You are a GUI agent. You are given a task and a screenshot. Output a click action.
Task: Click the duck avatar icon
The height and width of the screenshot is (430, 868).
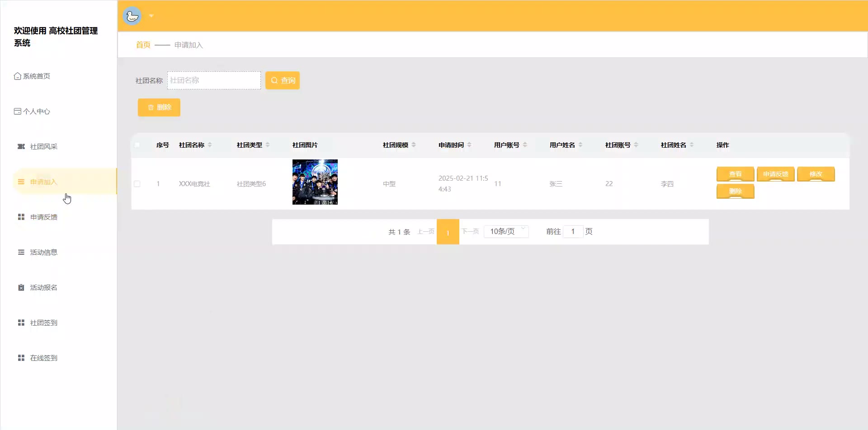pos(132,16)
